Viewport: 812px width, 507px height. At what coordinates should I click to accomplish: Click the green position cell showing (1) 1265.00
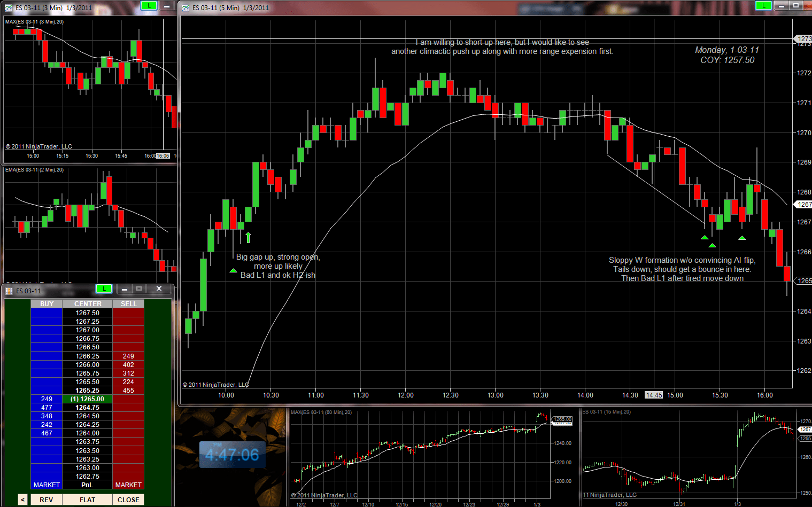[x=88, y=399]
